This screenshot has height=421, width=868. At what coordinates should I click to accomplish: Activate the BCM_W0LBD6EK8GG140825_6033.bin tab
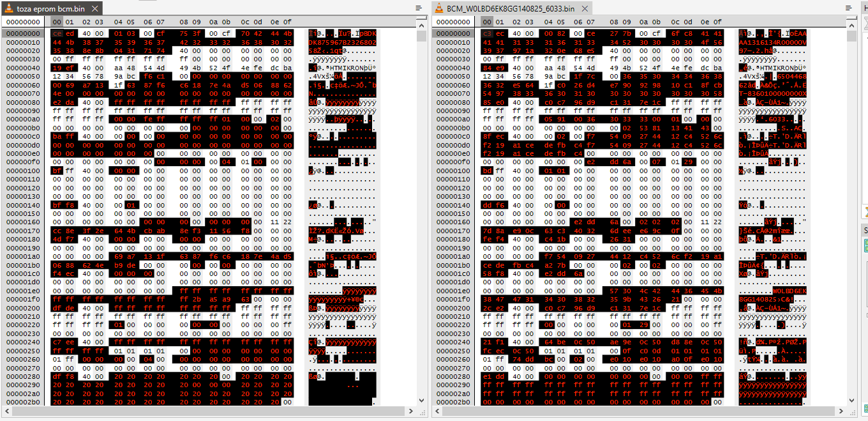click(x=512, y=8)
